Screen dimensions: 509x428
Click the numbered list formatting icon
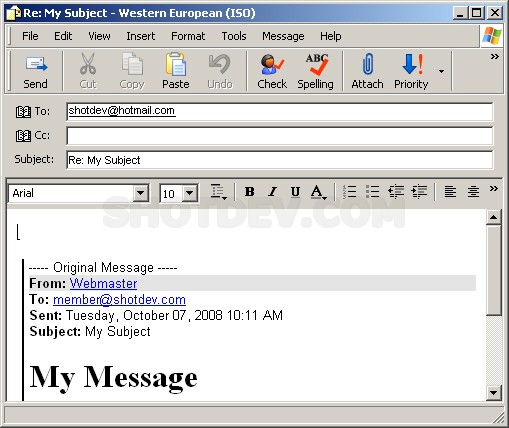[349, 192]
